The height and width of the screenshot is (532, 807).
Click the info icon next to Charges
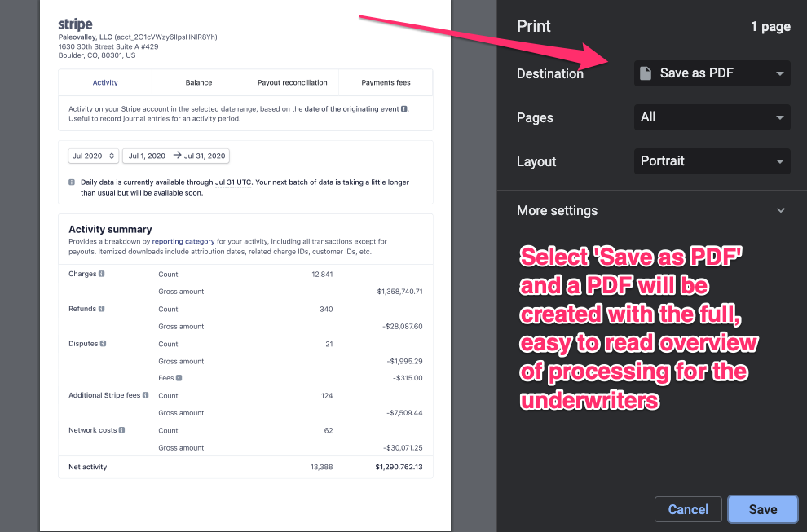coord(101,274)
